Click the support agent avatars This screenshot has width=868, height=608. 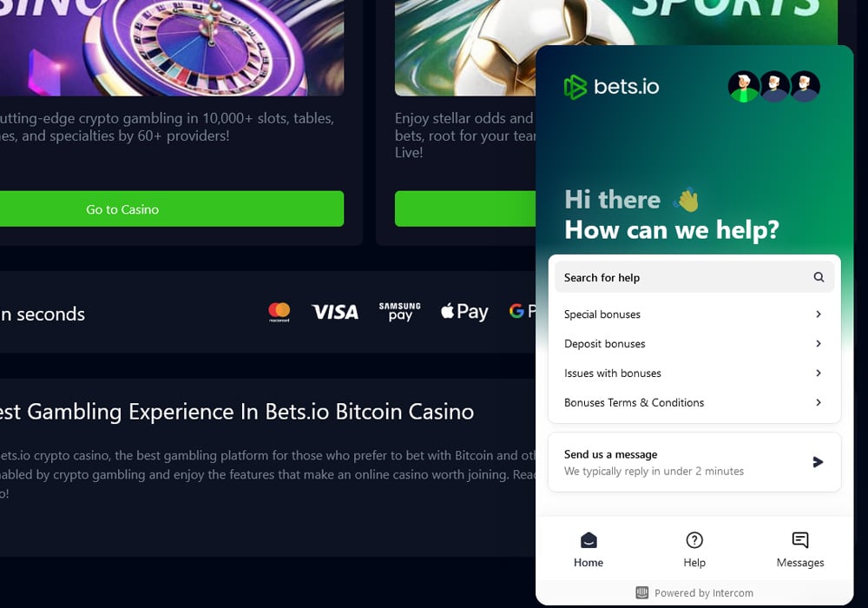pyautogui.click(x=773, y=87)
